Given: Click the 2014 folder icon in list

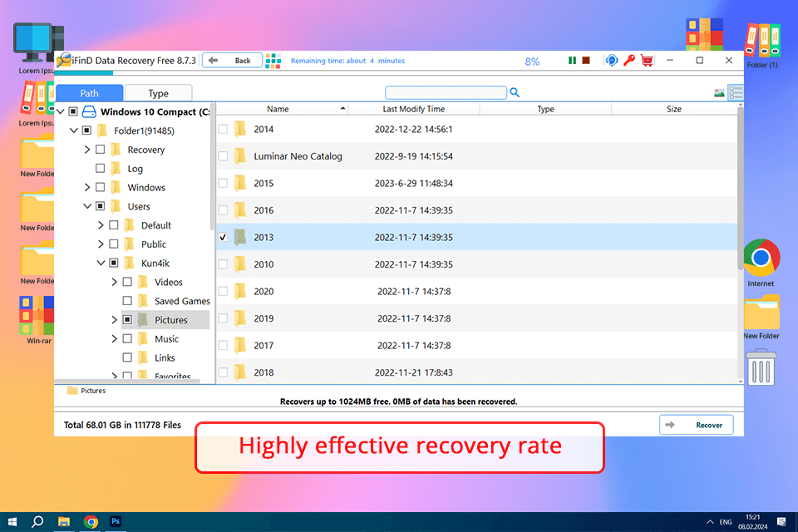Looking at the screenshot, I should point(240,130).
